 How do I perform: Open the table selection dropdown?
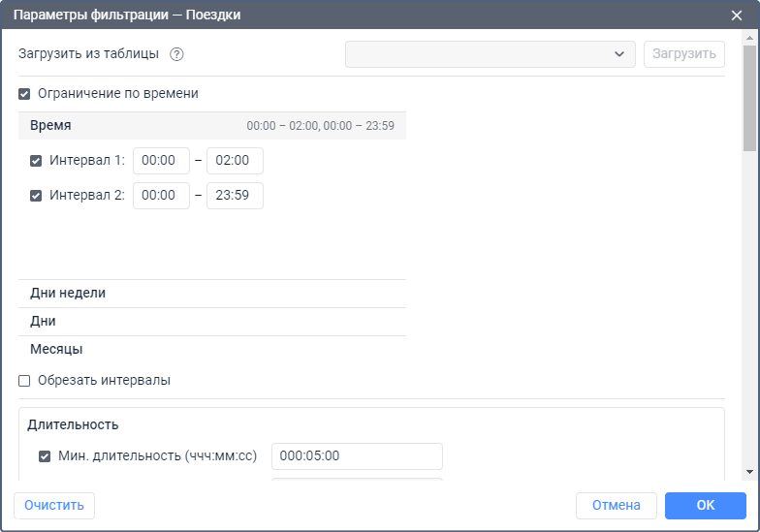coord(491,54)
